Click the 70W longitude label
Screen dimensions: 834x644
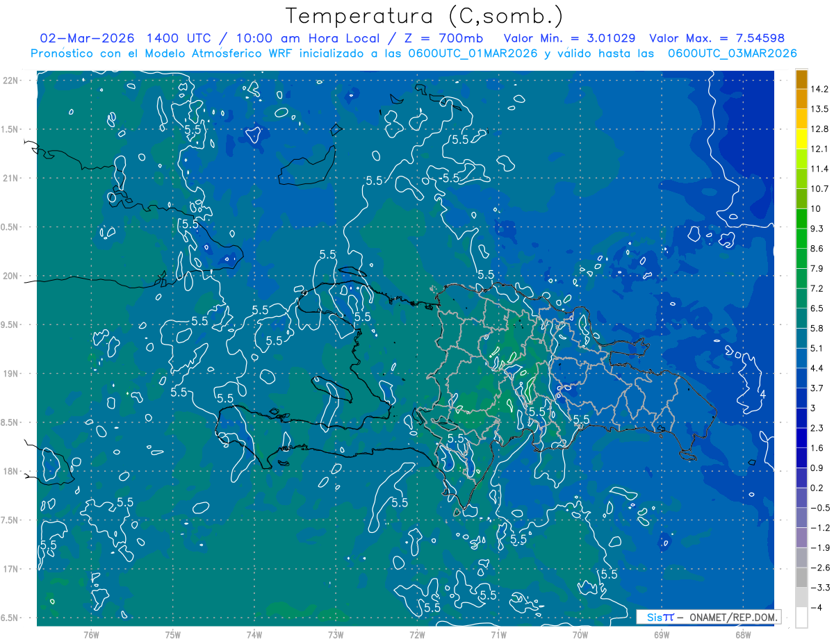point(580,635)
